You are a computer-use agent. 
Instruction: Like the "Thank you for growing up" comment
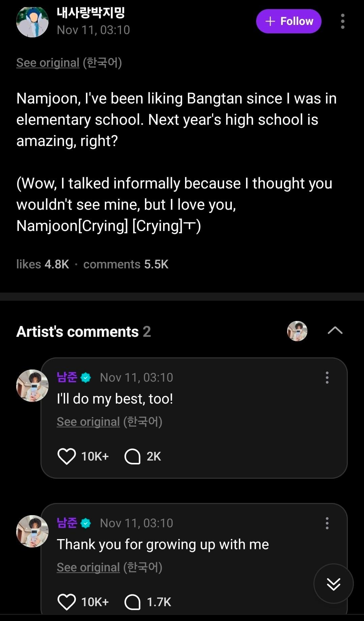tap(67, 602)
